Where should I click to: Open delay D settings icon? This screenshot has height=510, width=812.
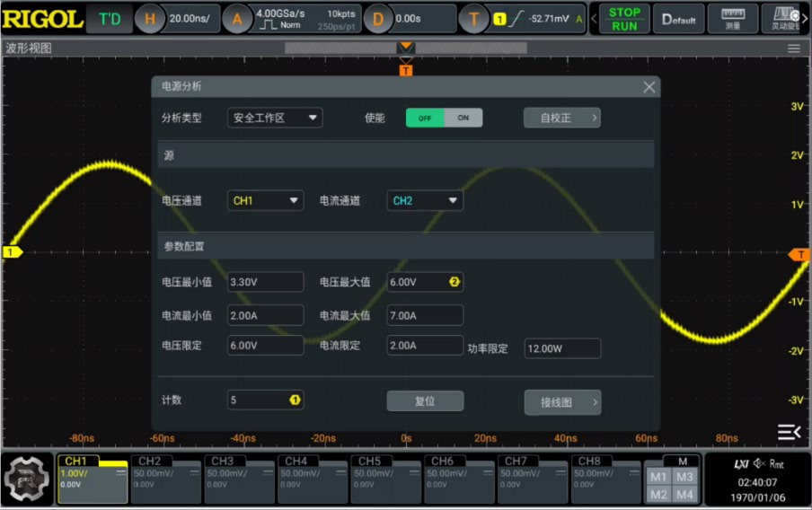pyautogui.click(x=378, y=19)
